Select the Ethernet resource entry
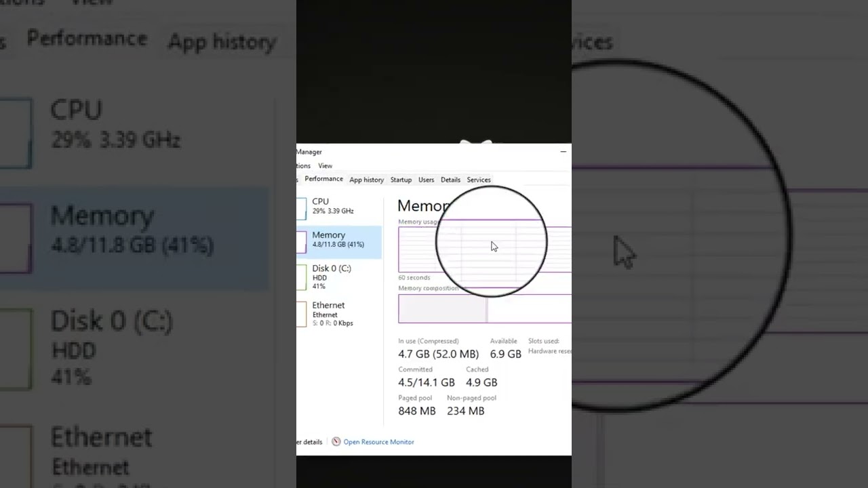The image size is (868, 488). (x=339, y=313)
